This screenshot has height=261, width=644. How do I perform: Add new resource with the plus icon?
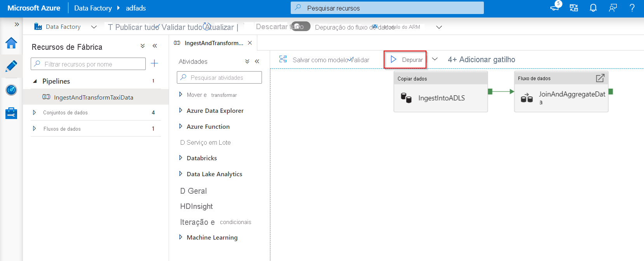[154, 63]
